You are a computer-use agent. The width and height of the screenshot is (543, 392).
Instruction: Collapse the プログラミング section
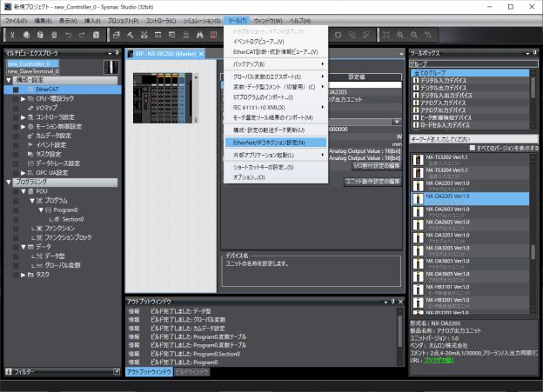(x=9, y=182)
